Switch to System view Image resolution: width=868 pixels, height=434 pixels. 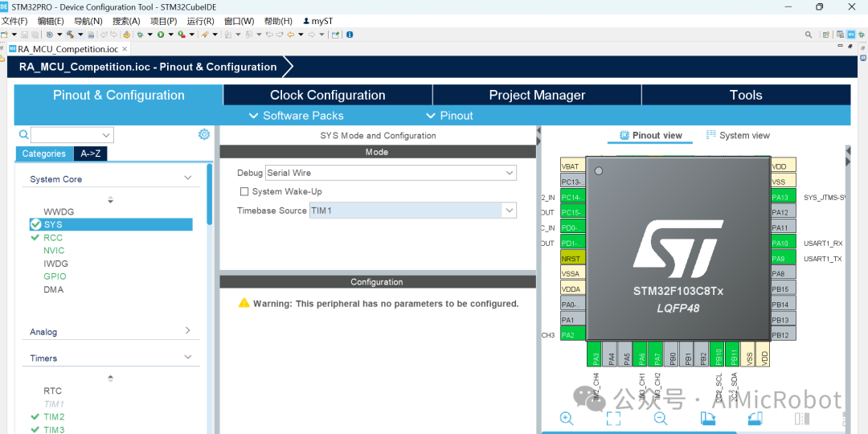click(738, 135)
